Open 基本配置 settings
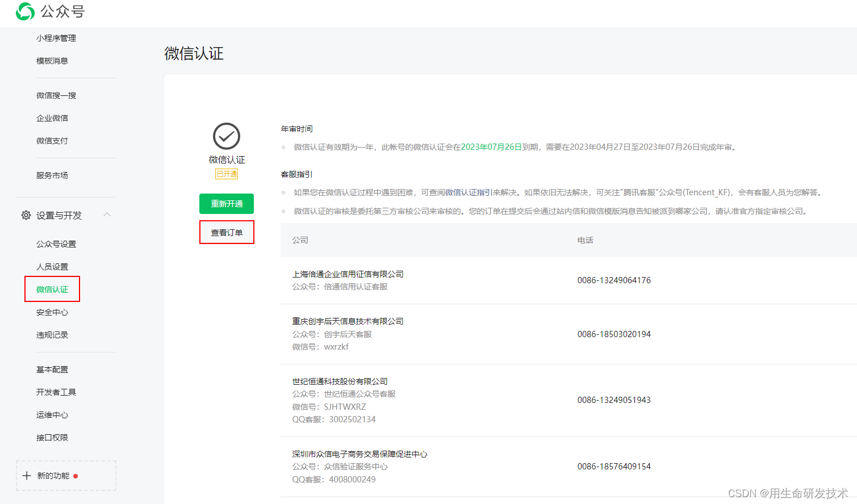This screenshot has height=504, width=857. 52,369
